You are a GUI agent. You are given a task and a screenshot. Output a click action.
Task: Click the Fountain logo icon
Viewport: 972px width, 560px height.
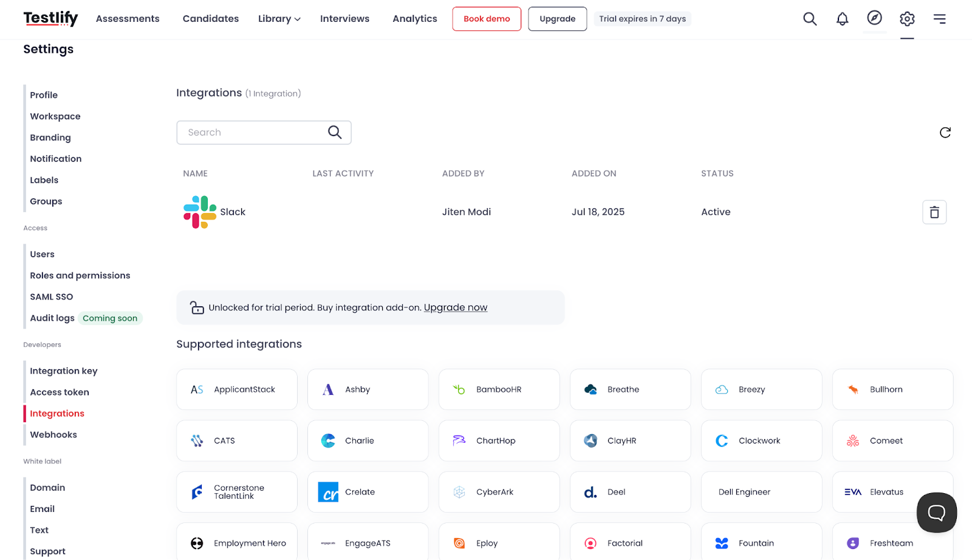click(x=722, y=543)
